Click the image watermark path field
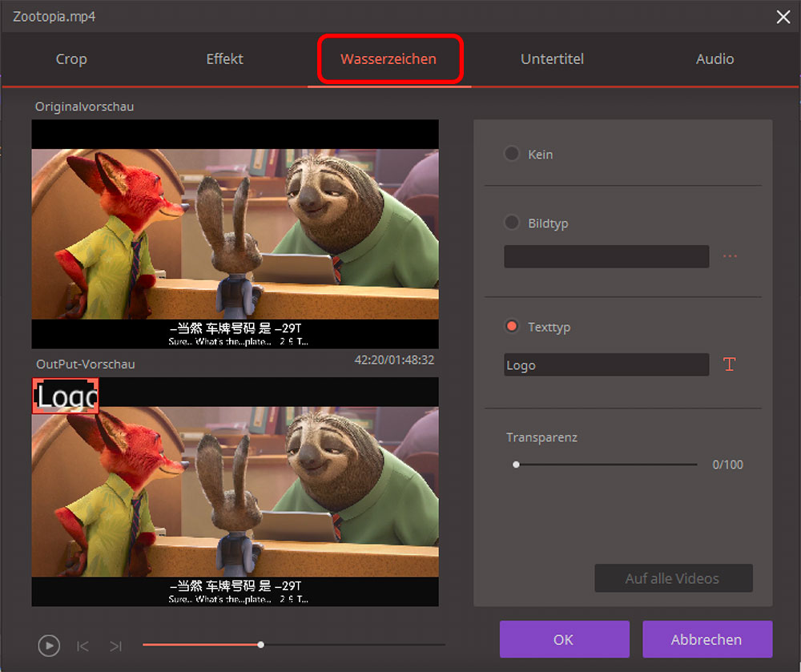This screenshot has width=801, height=672. [606, 256]
